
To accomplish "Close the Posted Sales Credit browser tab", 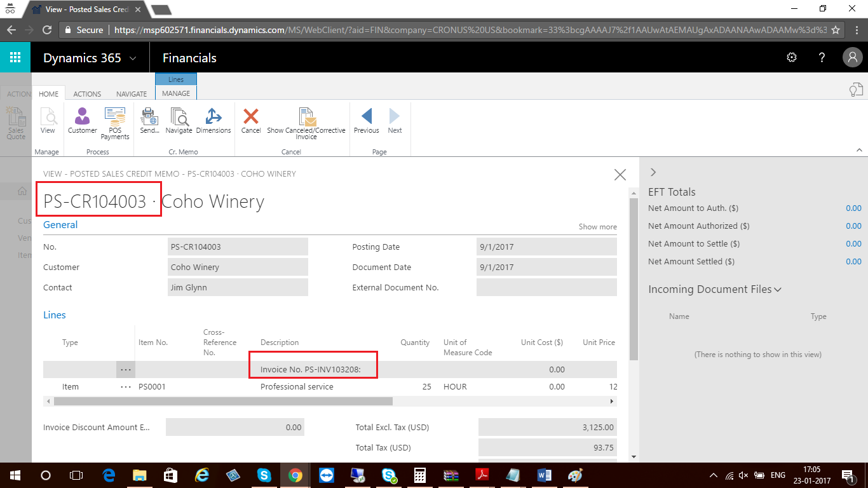I will click(x=138, y=10).
